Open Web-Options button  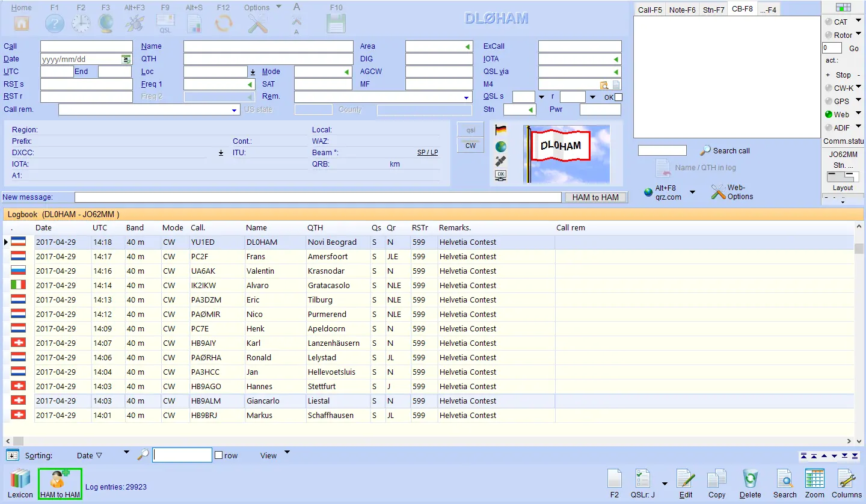[x=732, y=192]
